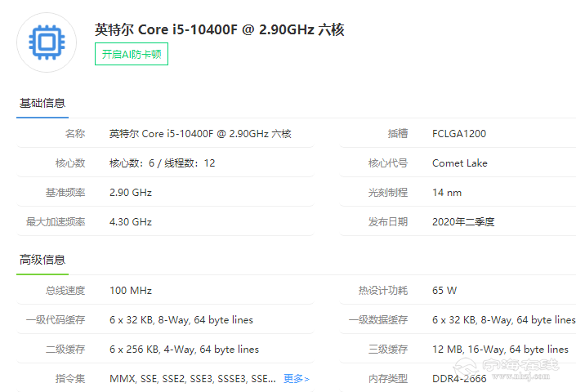
Task: Select the core count value 核心数：6
Action: 162,163
